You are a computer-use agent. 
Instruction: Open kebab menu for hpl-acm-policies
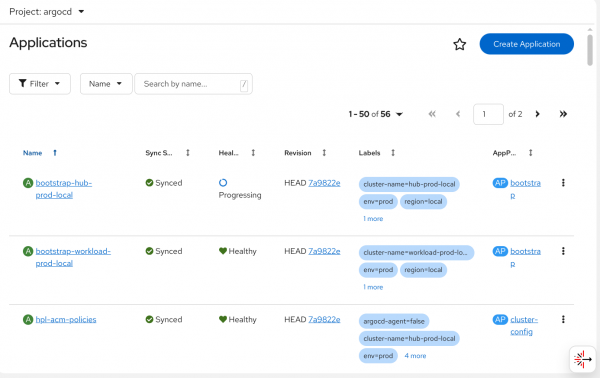[563, 319]
